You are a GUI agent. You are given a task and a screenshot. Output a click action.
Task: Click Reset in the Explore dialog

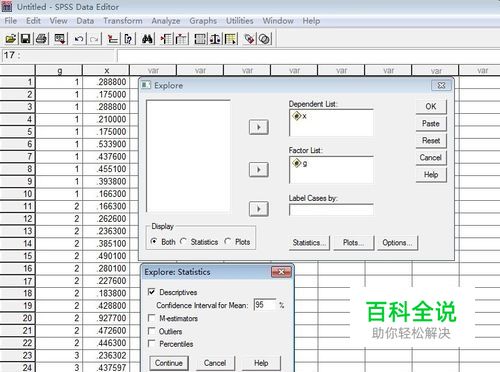[431, 141]
